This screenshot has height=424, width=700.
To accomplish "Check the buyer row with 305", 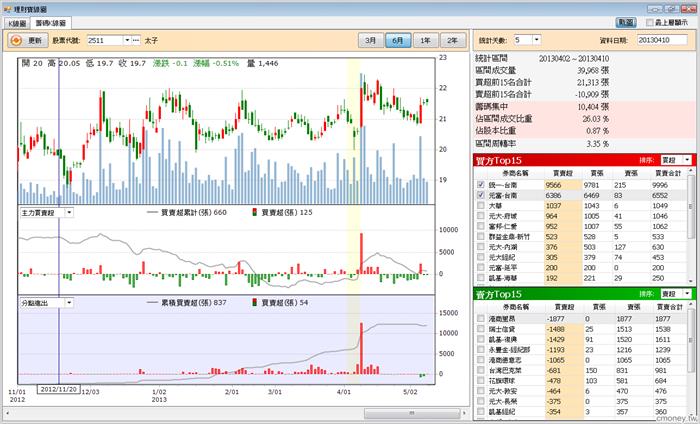I will click(481, 257).
